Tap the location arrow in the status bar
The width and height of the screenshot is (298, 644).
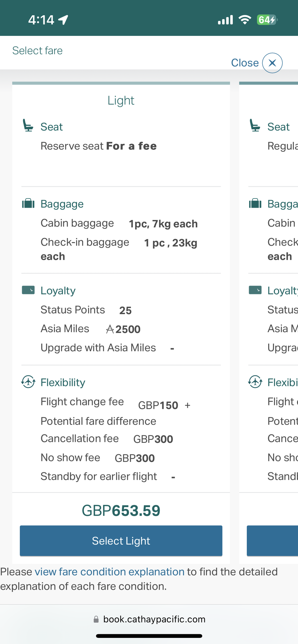click(63, 20)
